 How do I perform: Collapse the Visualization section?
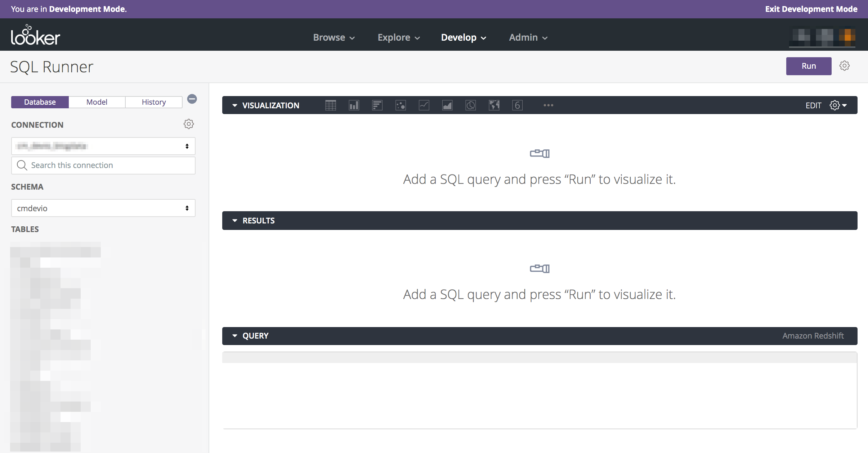point(234,105)
